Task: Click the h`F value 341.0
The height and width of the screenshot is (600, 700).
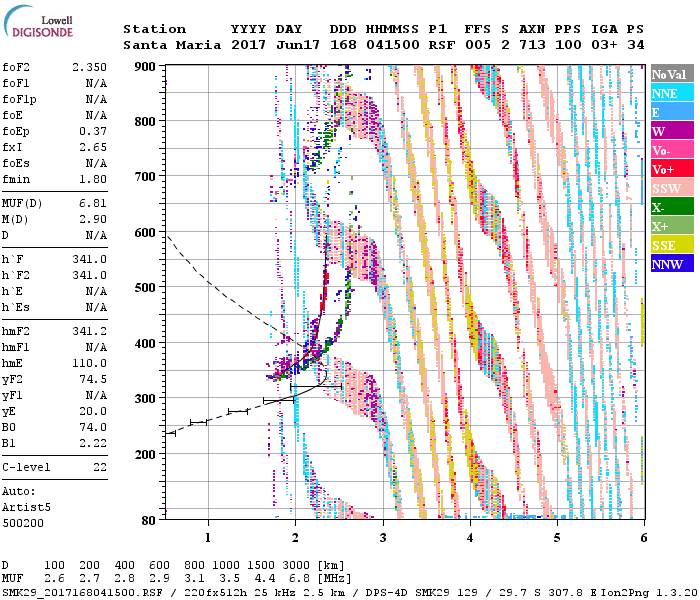Action: coord(89,259)
